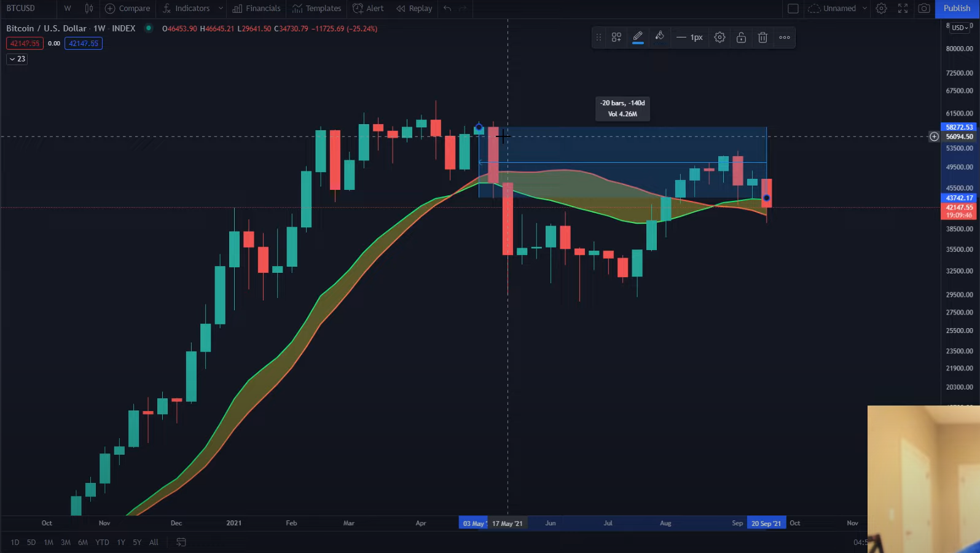Open the background fill color picker
This screenshot has height=553, width=980.
(659, 37)
